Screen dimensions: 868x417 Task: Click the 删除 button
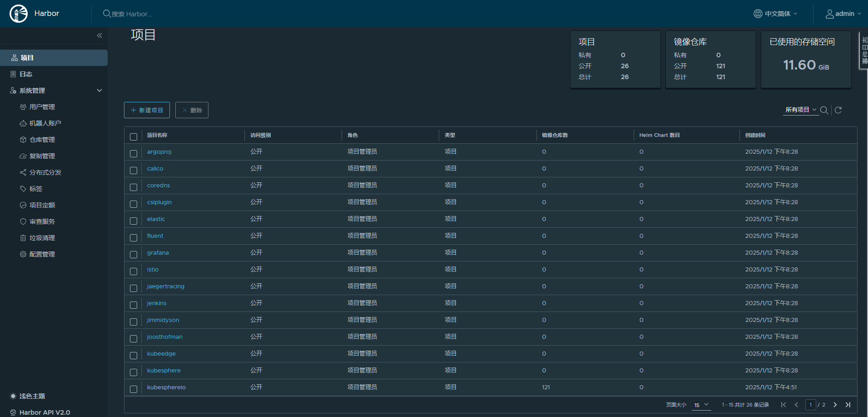pos(192,110)
